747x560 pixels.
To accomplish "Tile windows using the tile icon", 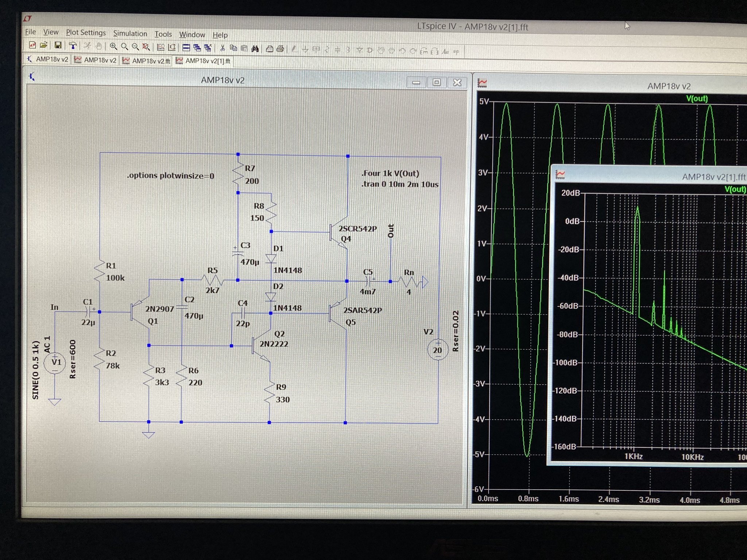I will coord(186,47).
